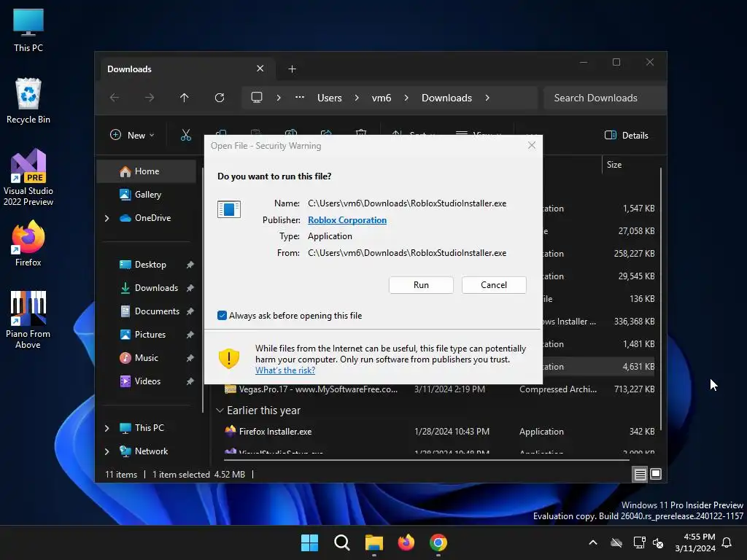Open File Explorer from the taskbar
This screenshot has width=747, height=560.
click(374, 542)
